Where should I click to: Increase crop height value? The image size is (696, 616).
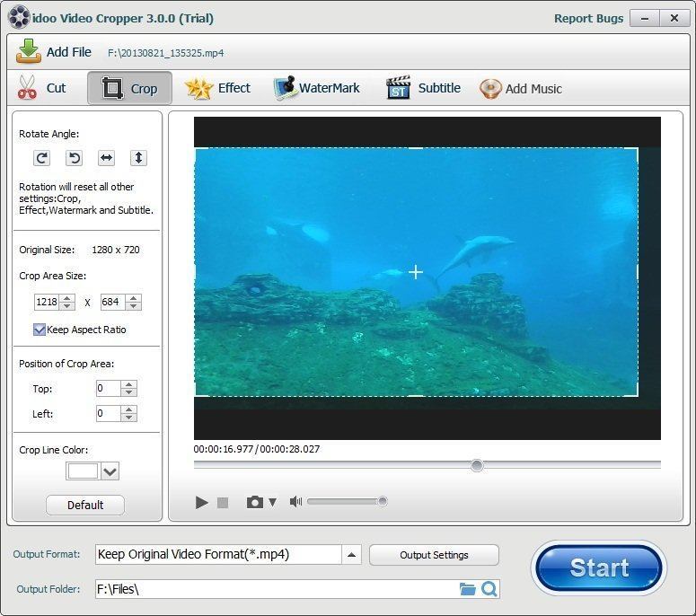point(133,298)
